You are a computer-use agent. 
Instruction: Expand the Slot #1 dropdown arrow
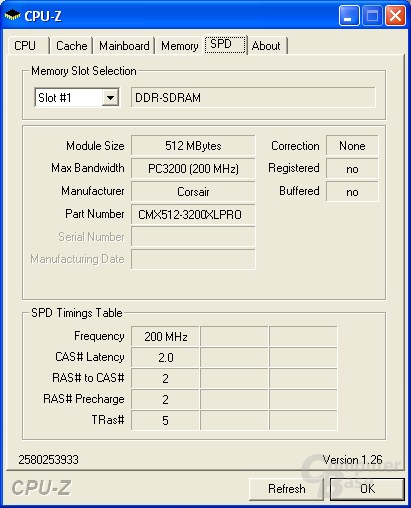pos(110,98)
